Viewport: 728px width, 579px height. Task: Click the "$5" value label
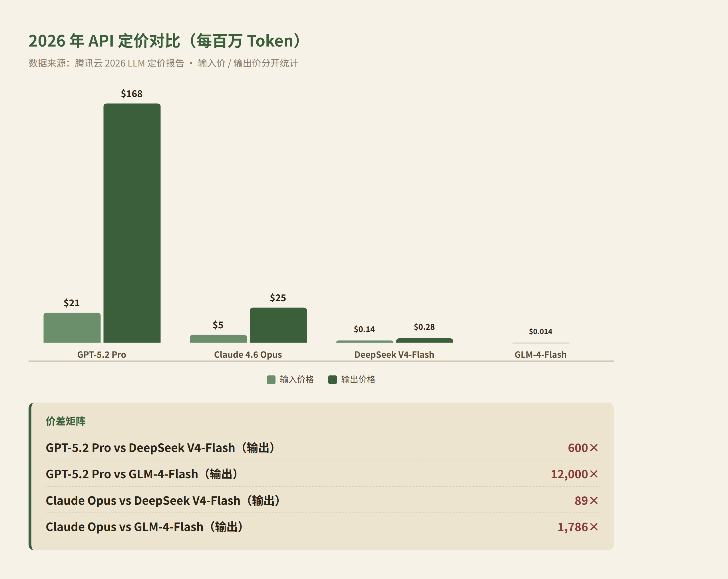(x=218, y=325)
